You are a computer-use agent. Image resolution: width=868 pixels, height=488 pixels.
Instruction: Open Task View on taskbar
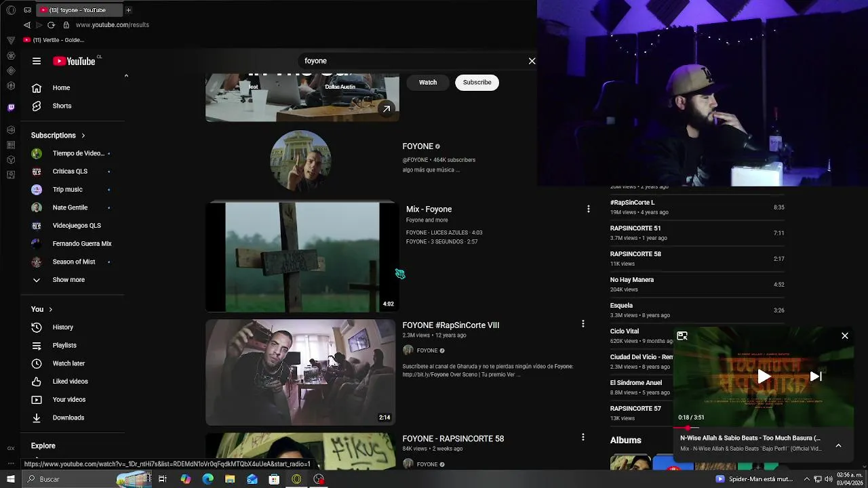163,479
